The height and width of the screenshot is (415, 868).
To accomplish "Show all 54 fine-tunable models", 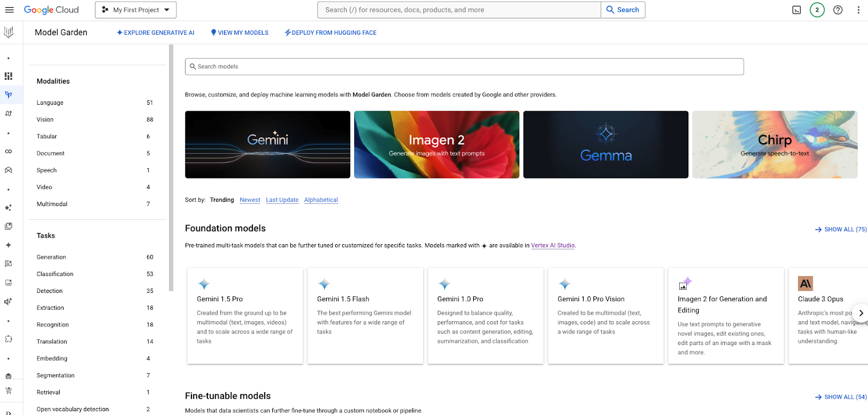I will pos(841,397).
